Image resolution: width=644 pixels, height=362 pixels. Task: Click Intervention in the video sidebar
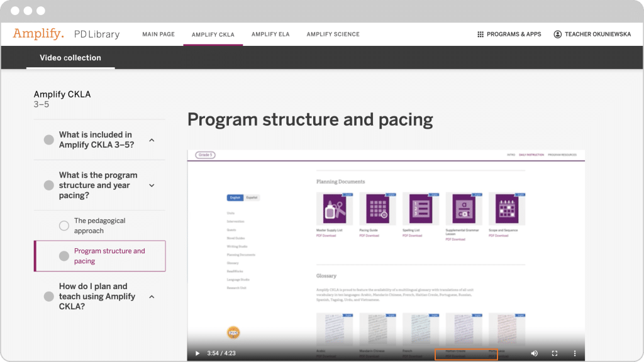(x=236, y=221)
